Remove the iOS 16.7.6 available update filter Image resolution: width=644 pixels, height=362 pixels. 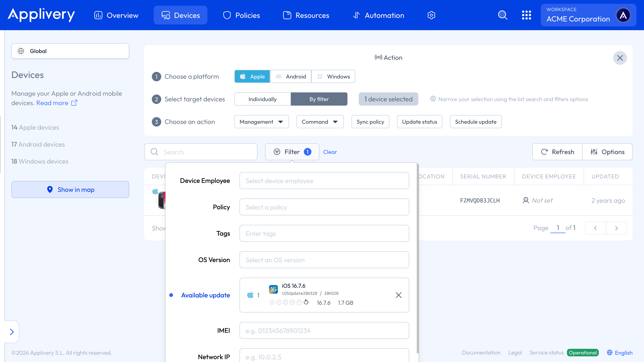coord(399,295)
